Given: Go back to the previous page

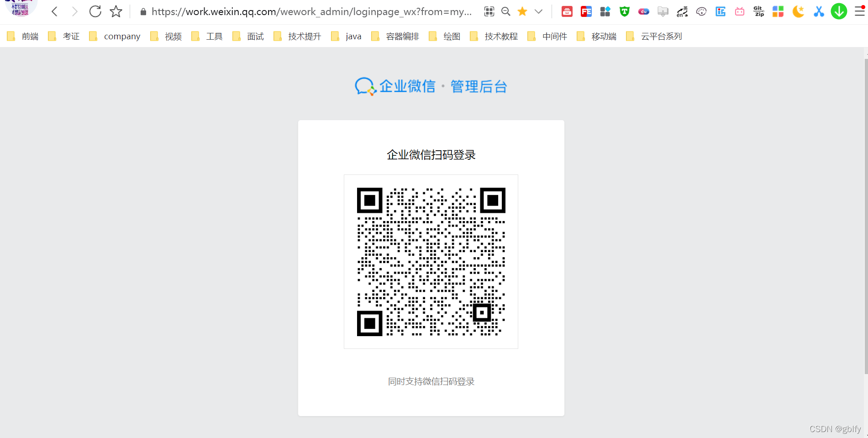Looking at the screenshot, I should pyautogui.click(x=54, y=11).
